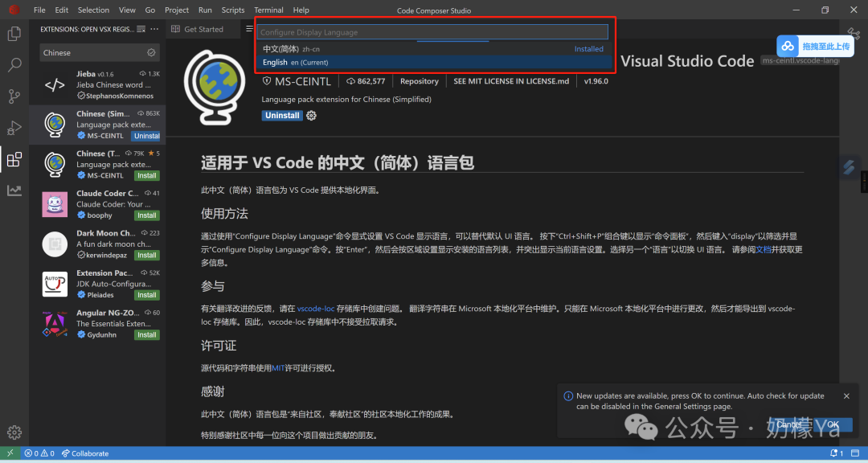Open the notifications bell in status bar

[x=837, y=453]
